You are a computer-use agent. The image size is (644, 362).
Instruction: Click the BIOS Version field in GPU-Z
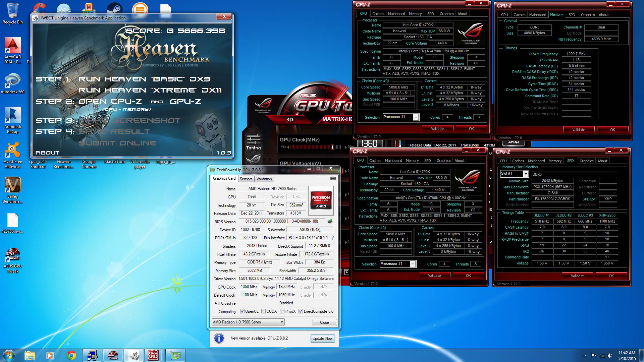281,222
